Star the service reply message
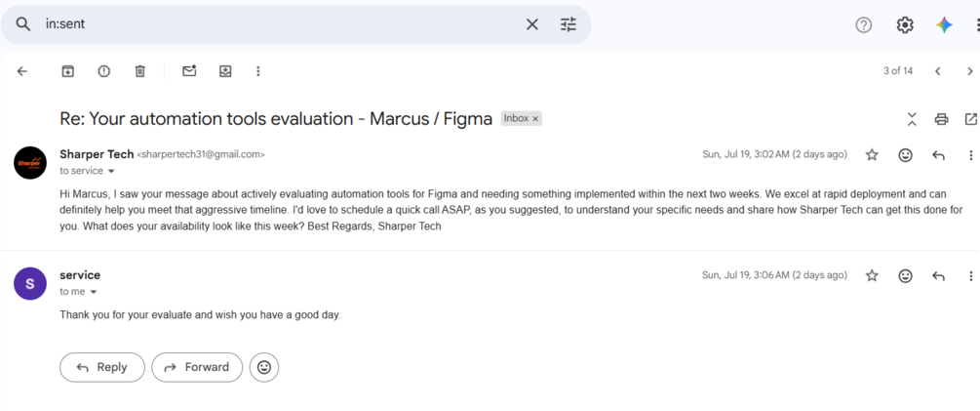The width and height of the screenshot is (980, 411). tap(872, 275)
